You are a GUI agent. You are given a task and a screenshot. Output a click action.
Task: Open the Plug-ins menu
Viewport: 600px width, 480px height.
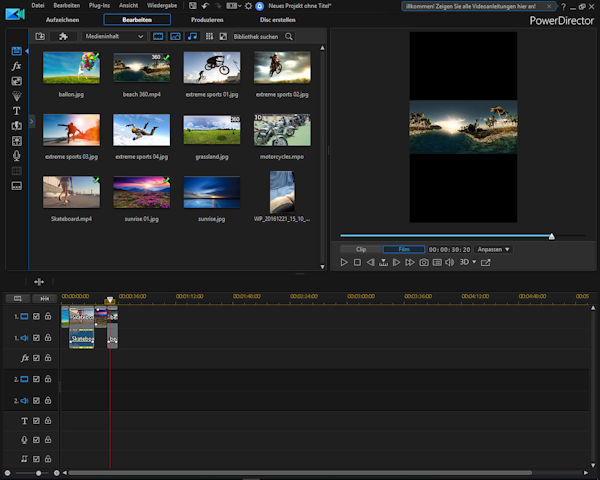99,5
